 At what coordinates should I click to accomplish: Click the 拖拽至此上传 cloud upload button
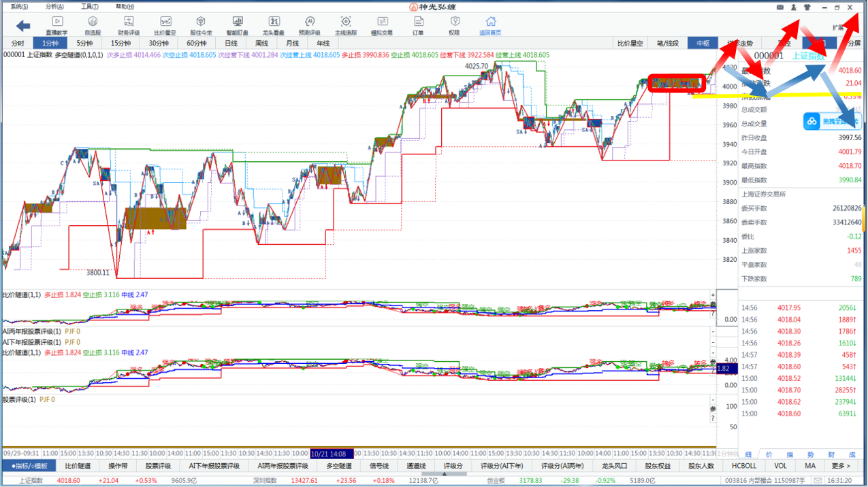pyautogui.click(x=832, y=121)
